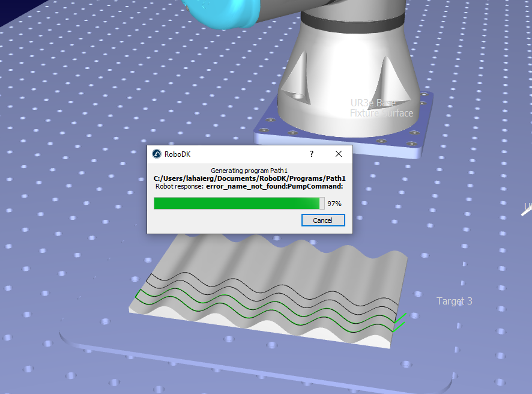The image size is (532, 394).
Task: Click the RoboDK logo in dialog title
Action: pos(156,154)
